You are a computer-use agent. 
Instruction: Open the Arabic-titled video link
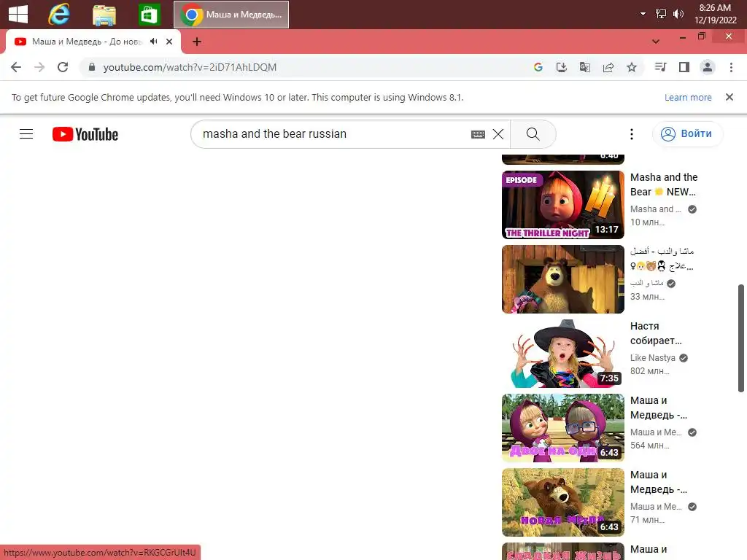(x=662, y=259)
